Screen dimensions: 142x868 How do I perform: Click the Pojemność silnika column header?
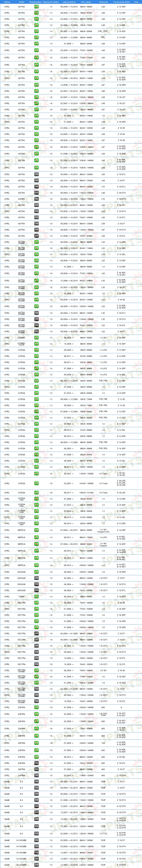click(x=51, y=2)
